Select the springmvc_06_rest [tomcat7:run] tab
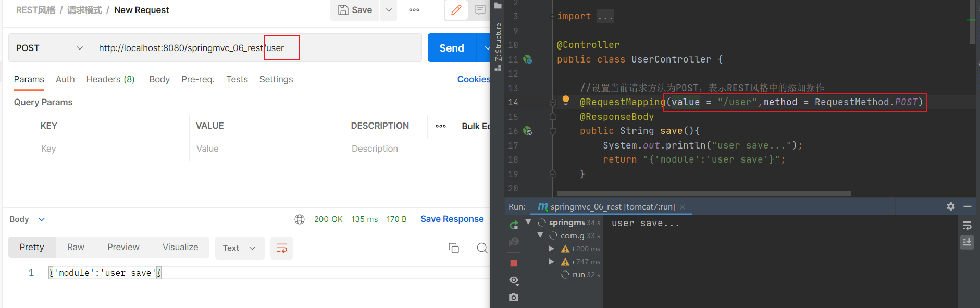This screenshot has height=308, width=980. click(x=612, y=207)
